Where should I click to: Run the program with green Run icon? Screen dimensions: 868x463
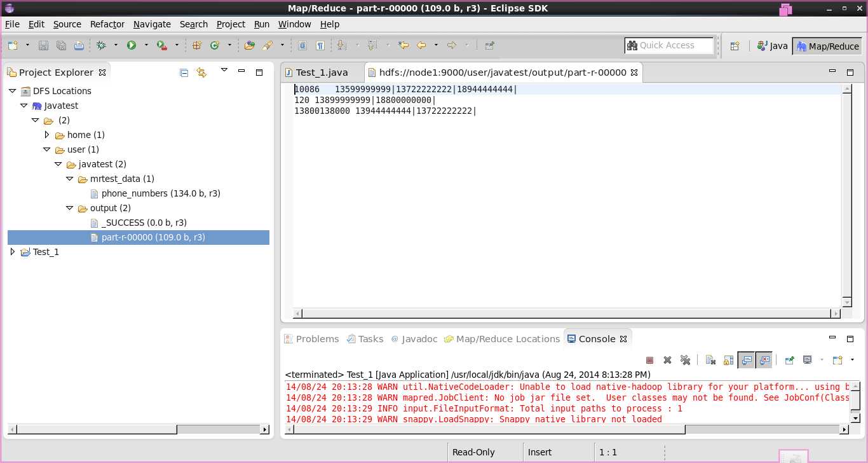coord(132,45)
